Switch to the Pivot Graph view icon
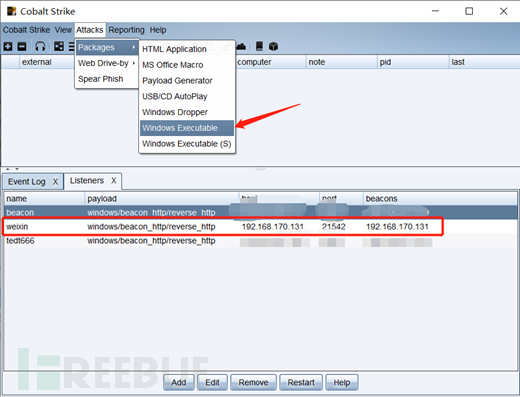Screen dimensions: 520x397 tap(59, 46)
